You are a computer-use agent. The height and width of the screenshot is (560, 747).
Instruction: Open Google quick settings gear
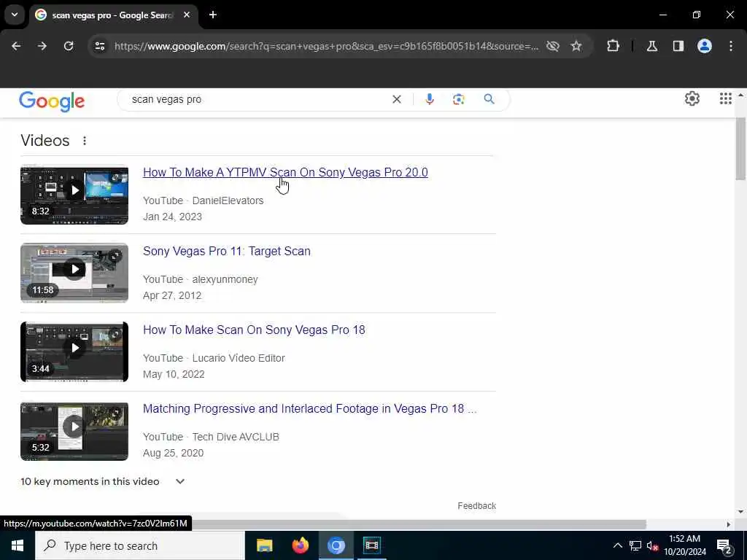point(692,98)
